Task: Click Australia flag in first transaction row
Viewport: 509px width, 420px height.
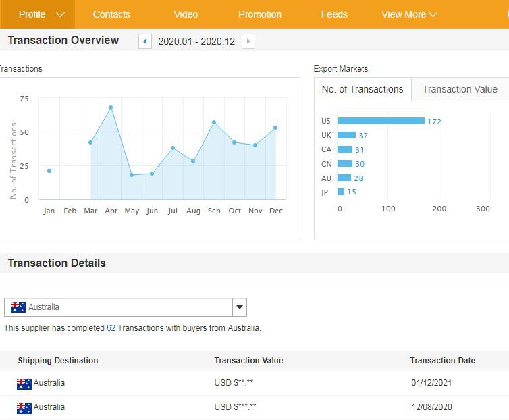Action: 24,384
